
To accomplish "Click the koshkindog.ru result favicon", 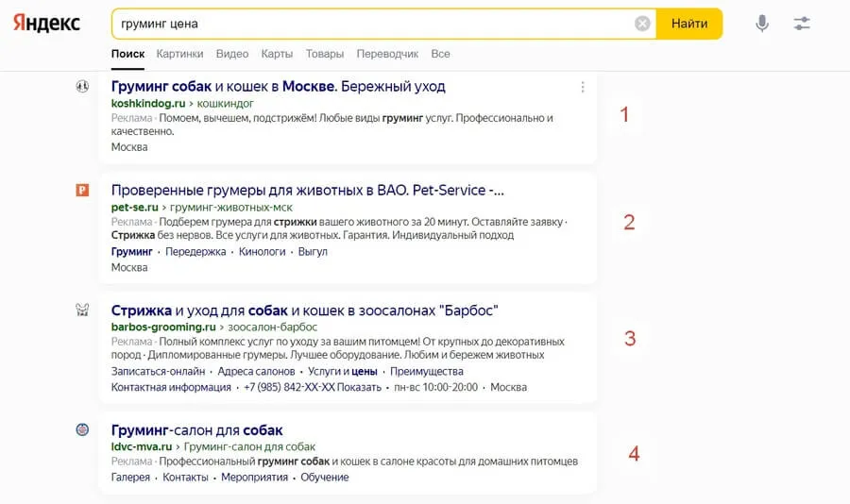I will pyautogui.click(x=82, y=86).
